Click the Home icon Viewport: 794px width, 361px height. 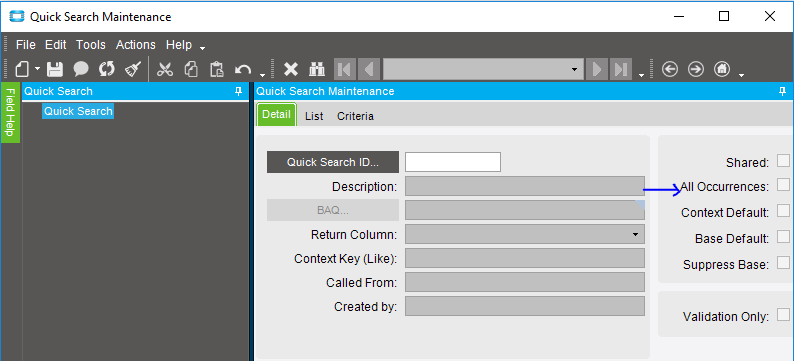click(722, 69)
